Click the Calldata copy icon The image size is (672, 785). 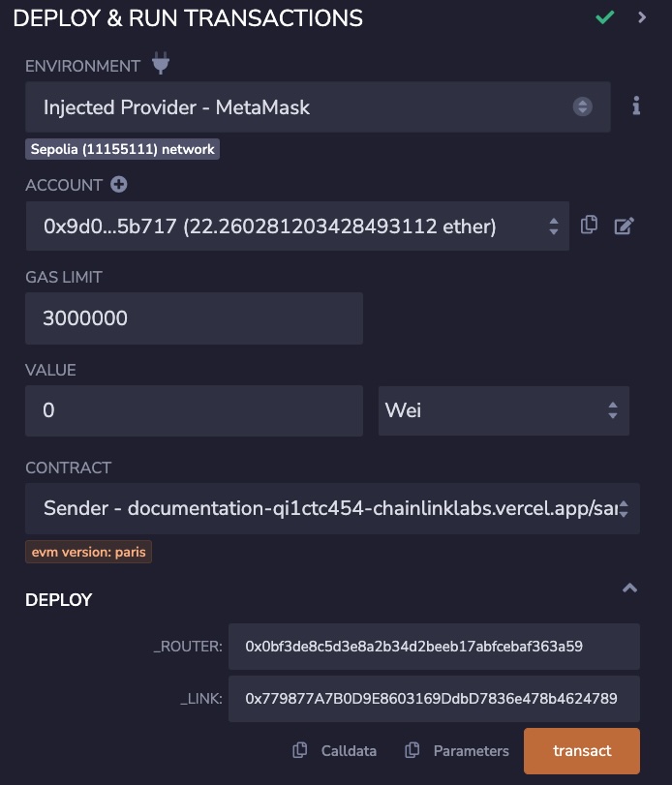299,750
